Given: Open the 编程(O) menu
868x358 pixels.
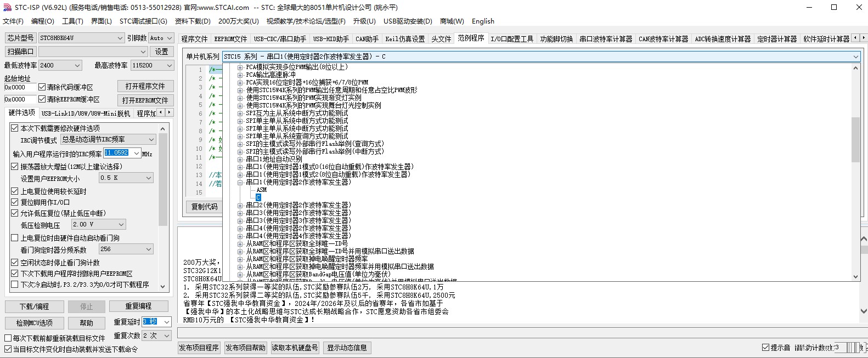Looking at the screenshot, I should point(43,21).
